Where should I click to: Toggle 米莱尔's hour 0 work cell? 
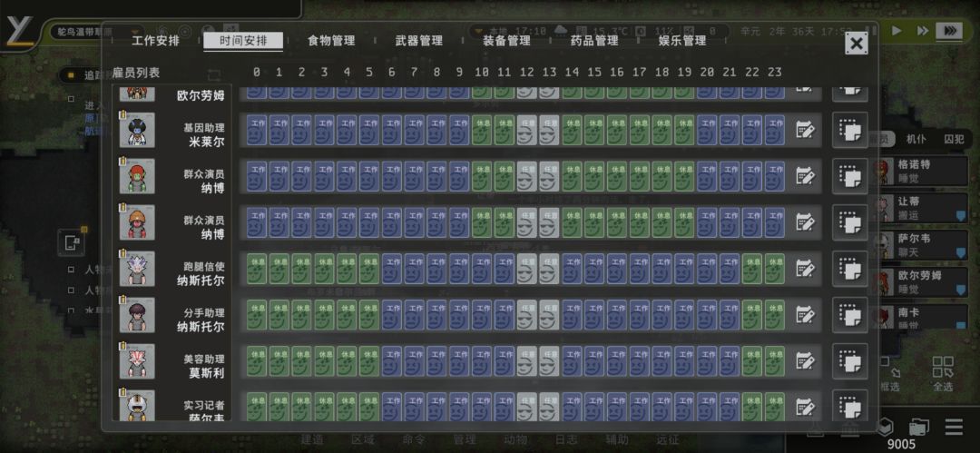[257, 130]
